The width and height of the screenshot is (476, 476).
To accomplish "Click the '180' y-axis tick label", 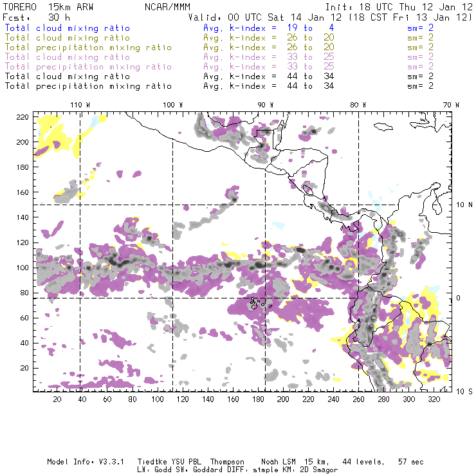I will coord(23,167).
